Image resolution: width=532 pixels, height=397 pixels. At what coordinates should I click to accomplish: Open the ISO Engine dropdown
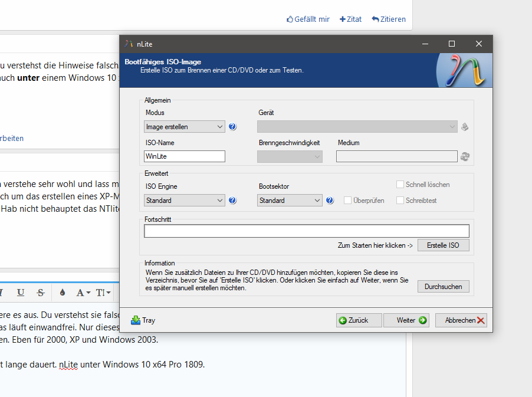(185, 200)
